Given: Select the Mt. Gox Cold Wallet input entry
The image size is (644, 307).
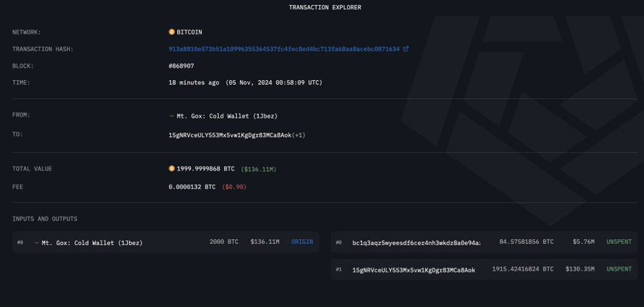Looking at the screenshot, I should (x=92, y=243).
